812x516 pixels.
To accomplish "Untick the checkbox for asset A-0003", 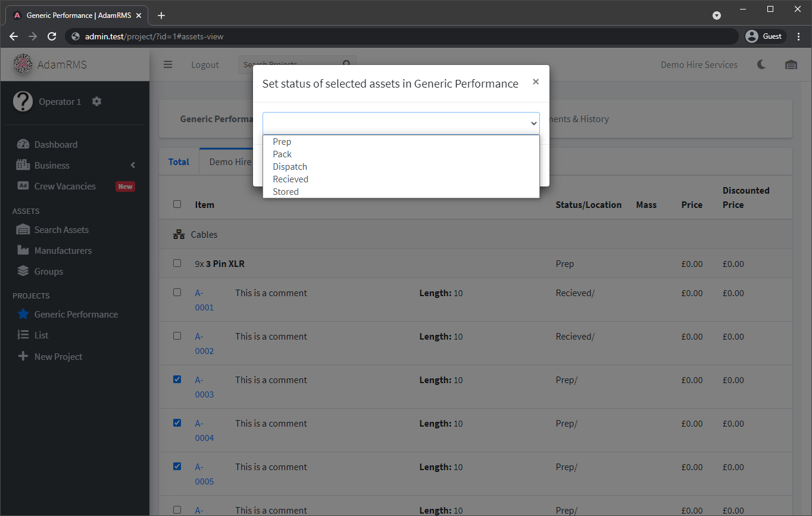I will (x=177, y=379).
